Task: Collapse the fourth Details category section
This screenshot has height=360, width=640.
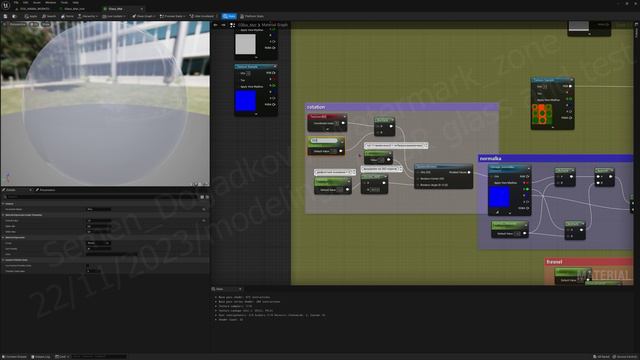Action: (x=3, y=260)
